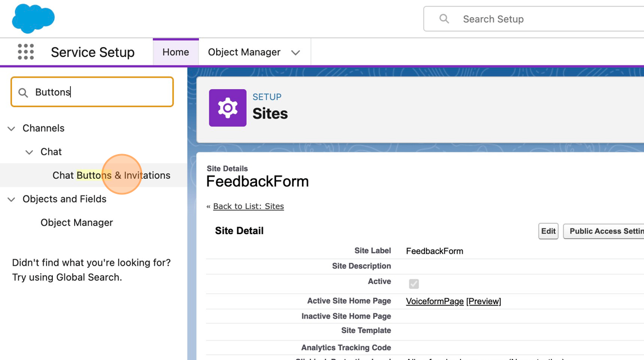The height and width of the screenshot is (360, 644).
Task: Collapse the Chat subsection chevron
Action: tap(29, 152)
